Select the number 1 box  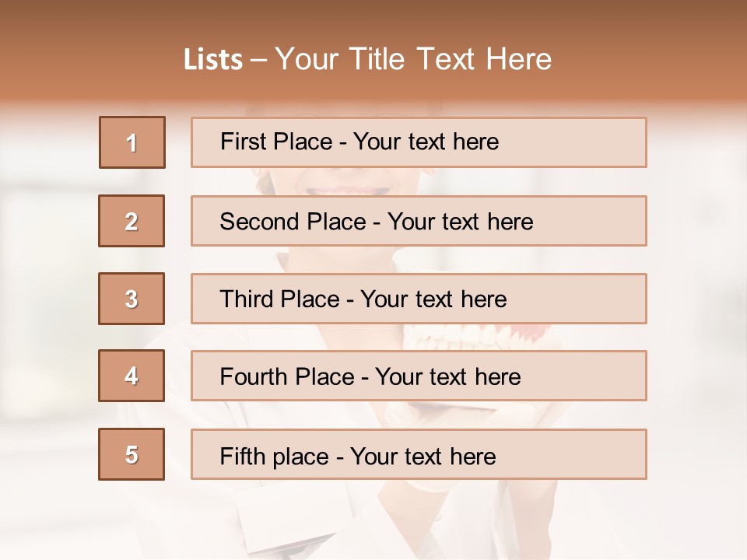click(x=132, y=142)
